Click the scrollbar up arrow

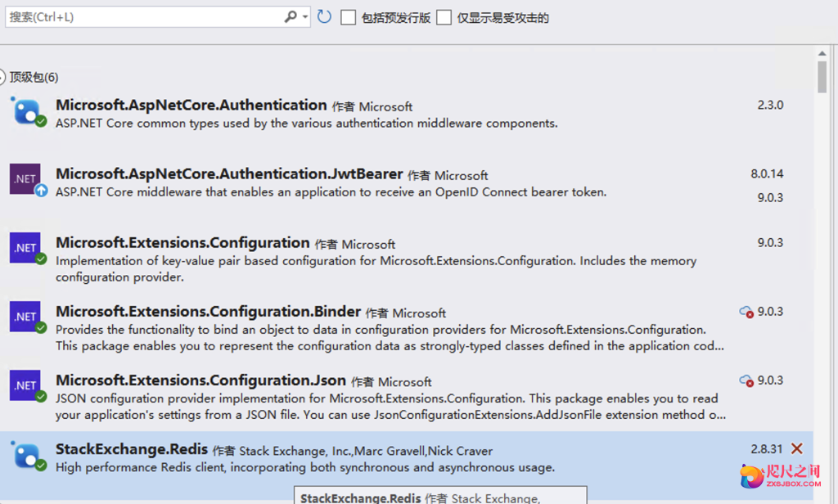click(822, 55)
